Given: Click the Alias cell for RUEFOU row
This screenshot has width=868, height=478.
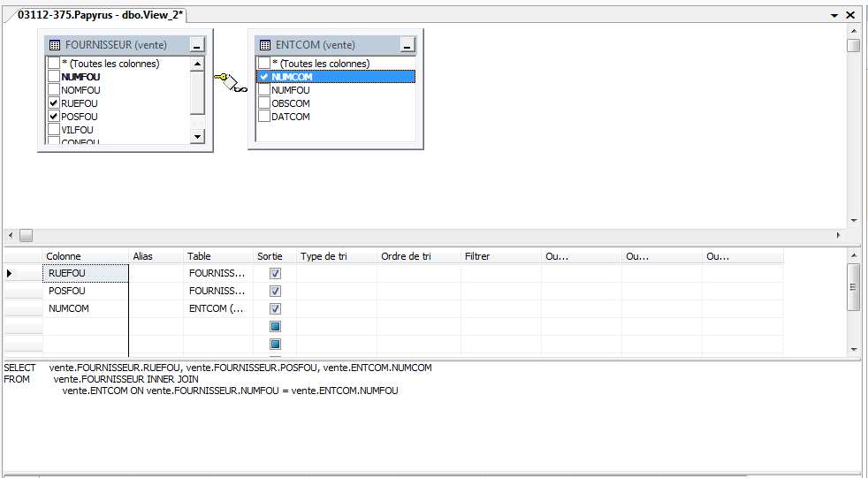Looking at the screenshot, I should click(156, 273).
